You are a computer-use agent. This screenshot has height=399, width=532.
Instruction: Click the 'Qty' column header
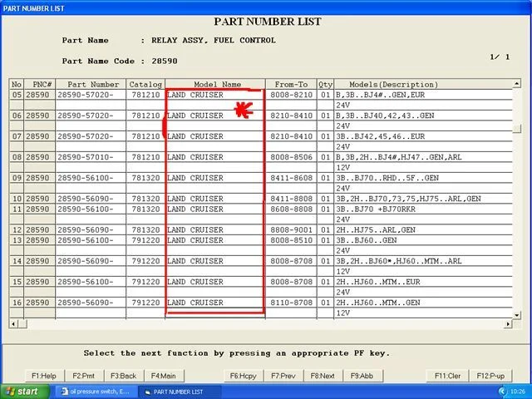pyautogui.click(x=325, y=84)
